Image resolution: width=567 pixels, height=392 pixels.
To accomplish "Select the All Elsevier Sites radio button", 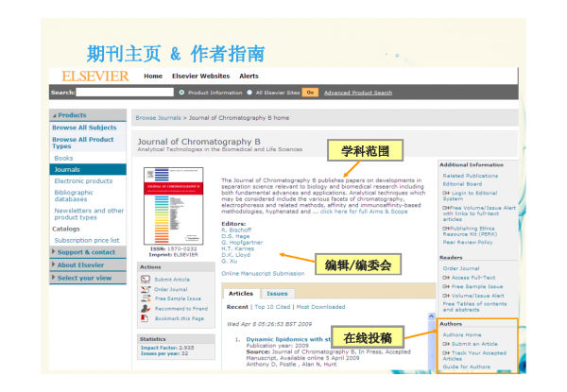I will click(x=249, y=93).
